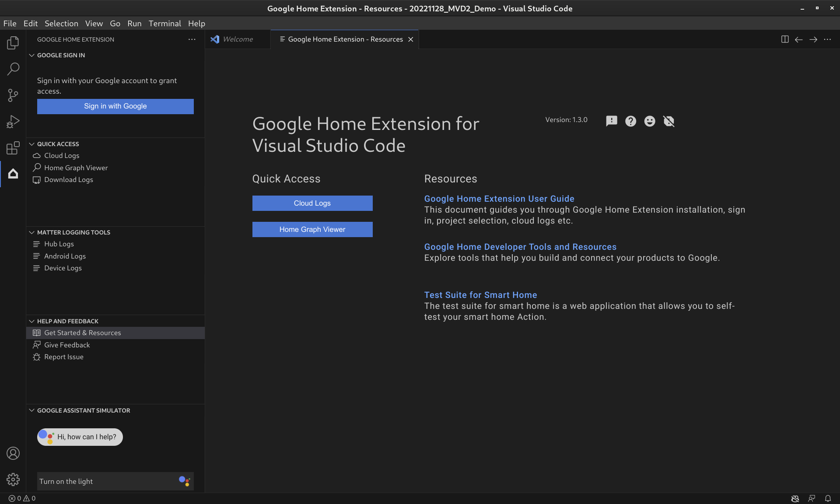Click the Cloud Logs sidebar icon

37,155
